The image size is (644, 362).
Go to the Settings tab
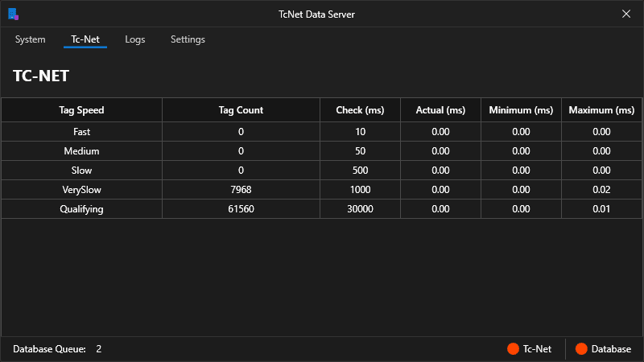pyautogui.click(x=188, y=39)
